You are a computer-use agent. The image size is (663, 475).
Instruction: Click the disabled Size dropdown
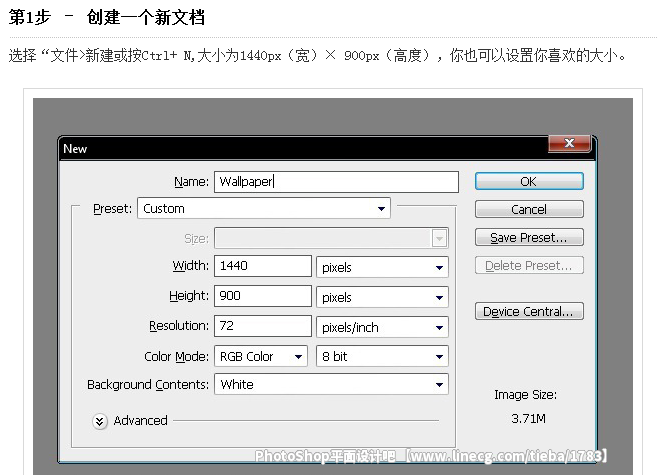331,239
